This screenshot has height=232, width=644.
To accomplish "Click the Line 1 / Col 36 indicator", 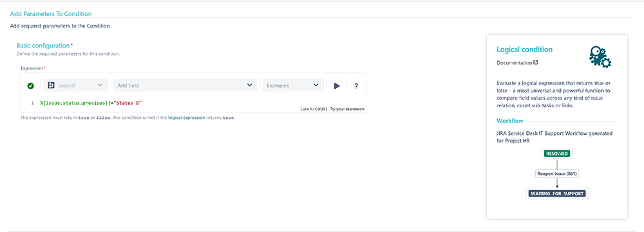I will click(314, 109).
